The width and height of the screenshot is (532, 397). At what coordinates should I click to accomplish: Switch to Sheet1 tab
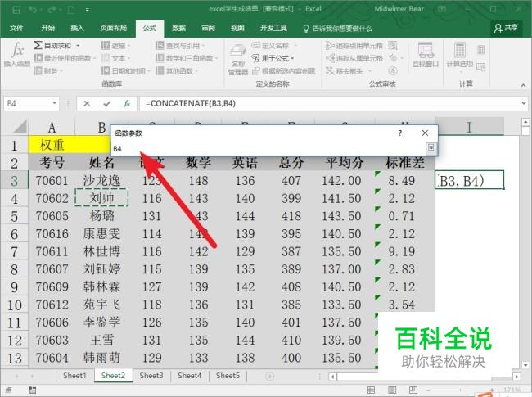tap(75, 376)
